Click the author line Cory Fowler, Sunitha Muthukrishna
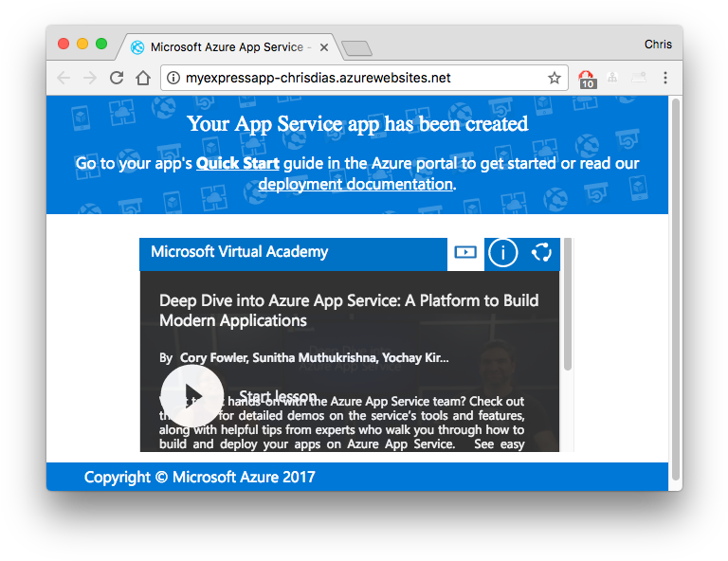 tap(315, 358)
